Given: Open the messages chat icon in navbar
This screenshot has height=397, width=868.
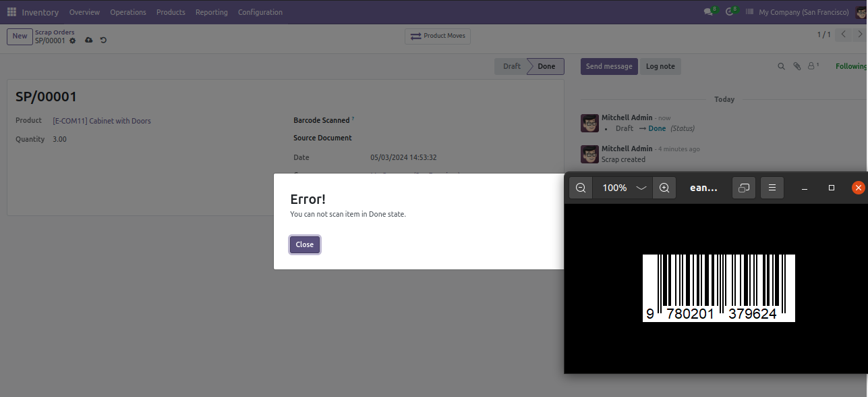Looking at the screenshot, I should 709,12.
